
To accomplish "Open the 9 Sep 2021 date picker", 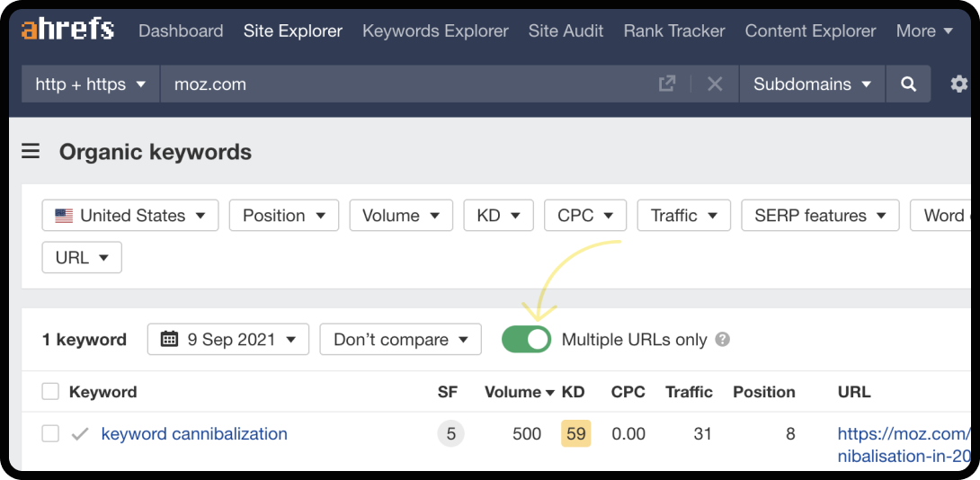I will click(228, 340).
